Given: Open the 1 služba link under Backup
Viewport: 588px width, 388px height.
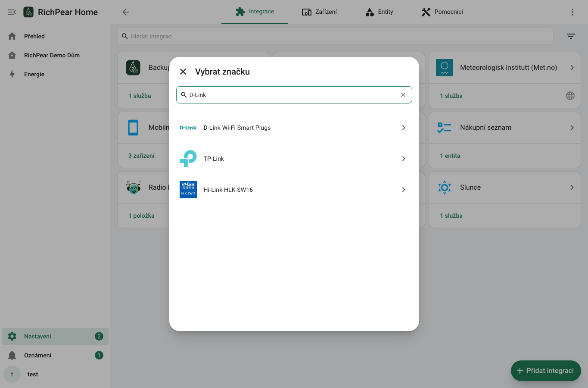Looking at the screenshot, I should coord(140,96).
